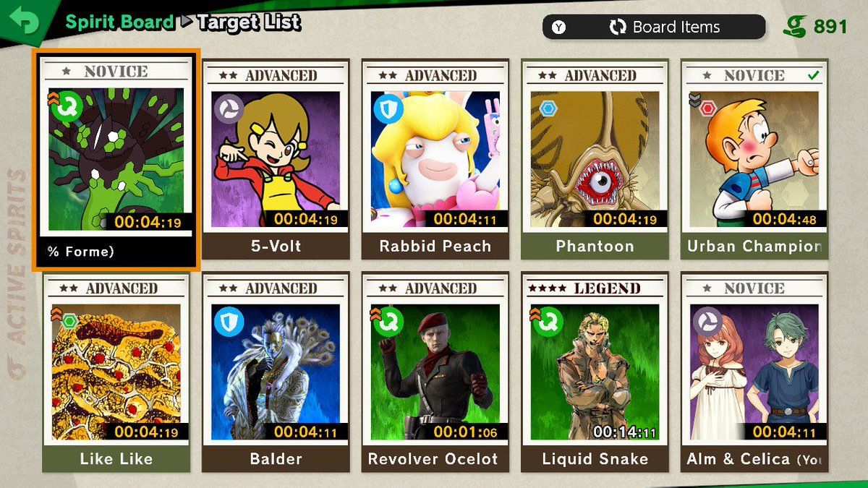
Task: Open the Board Items button
Action: click(654, 27)
